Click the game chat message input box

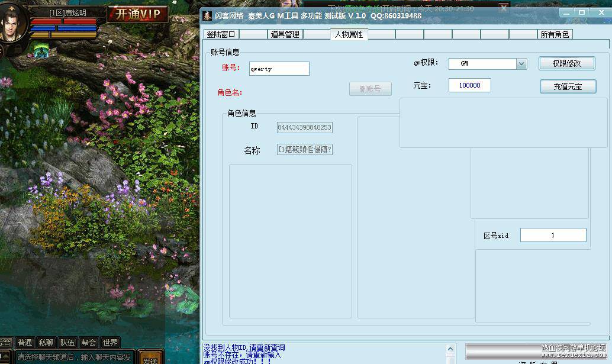(x=74, y=357)
